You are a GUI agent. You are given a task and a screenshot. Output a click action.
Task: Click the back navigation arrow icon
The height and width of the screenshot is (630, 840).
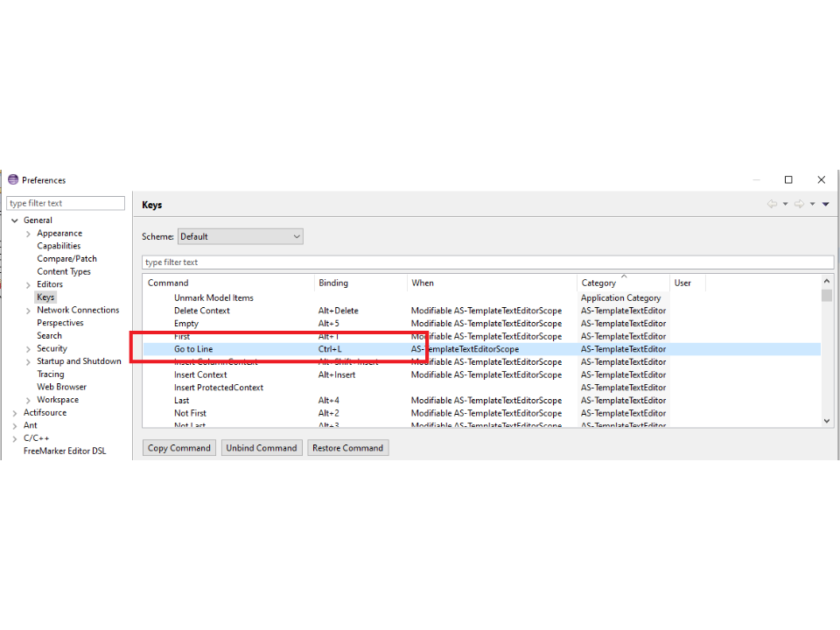[772, 204]
